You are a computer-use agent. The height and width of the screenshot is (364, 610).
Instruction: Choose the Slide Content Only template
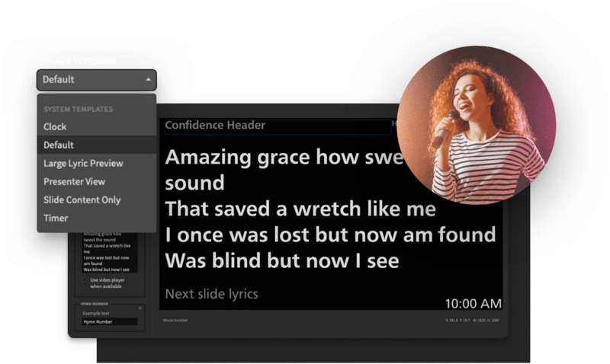pos(82,200)
